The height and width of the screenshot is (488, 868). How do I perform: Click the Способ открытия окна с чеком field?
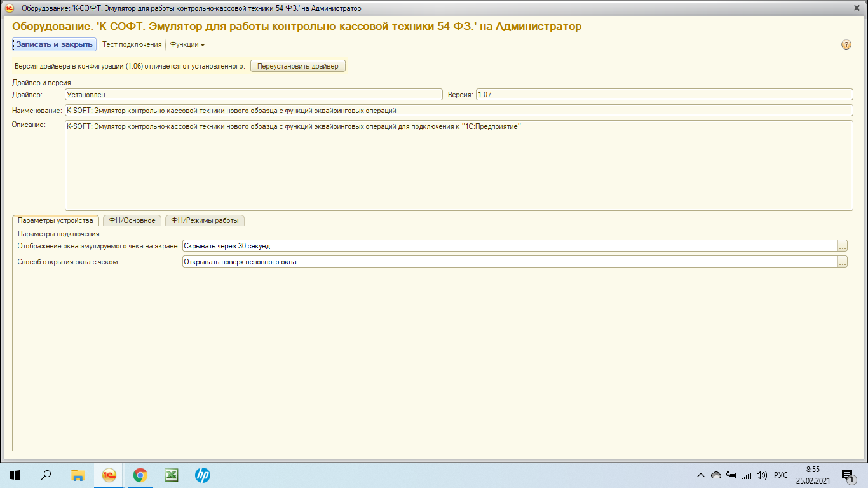point(510,261)
